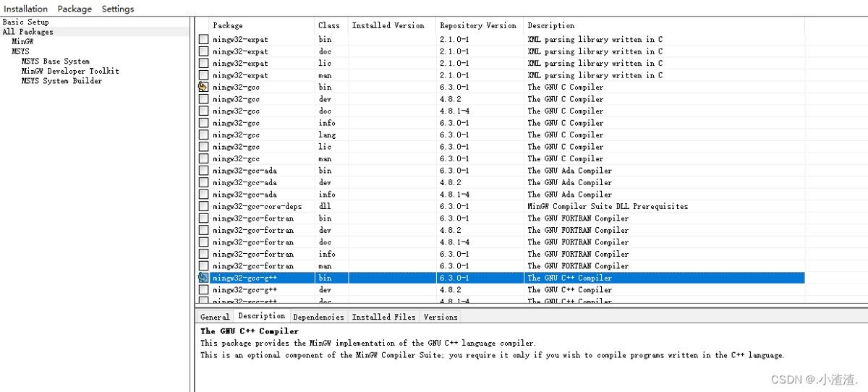
Task: Tick the checkbox for mingw32-expat man
Action: (x=203, y=75)
